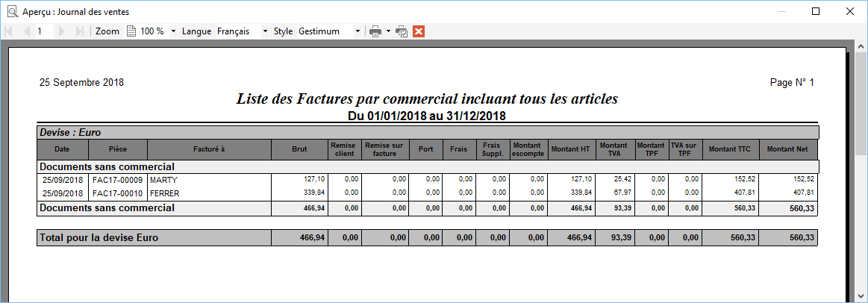Click FERRER's Montant Net 407,81

point(803,193)
